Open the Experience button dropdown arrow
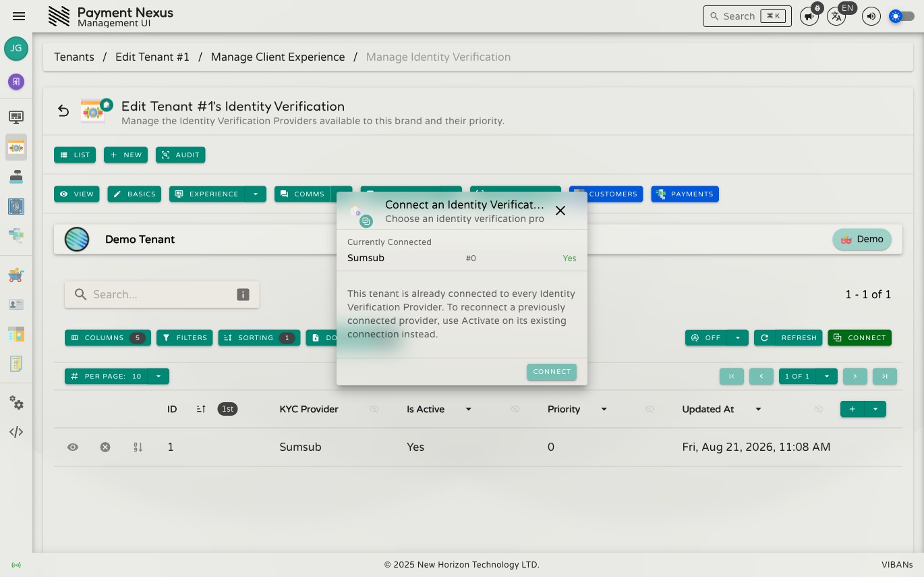 [x=256, y=194]
